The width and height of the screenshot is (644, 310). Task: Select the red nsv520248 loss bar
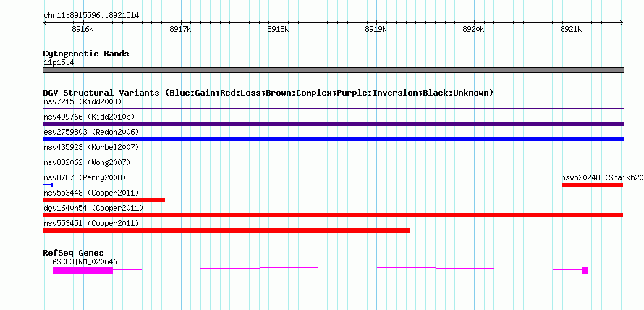click(592, 185)
